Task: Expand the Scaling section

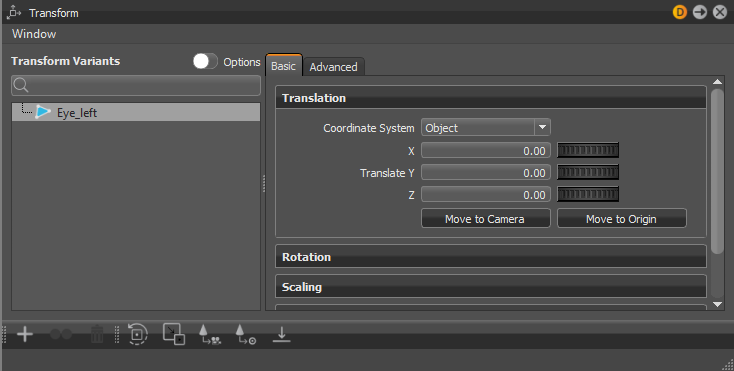Action: click(491, 286)
